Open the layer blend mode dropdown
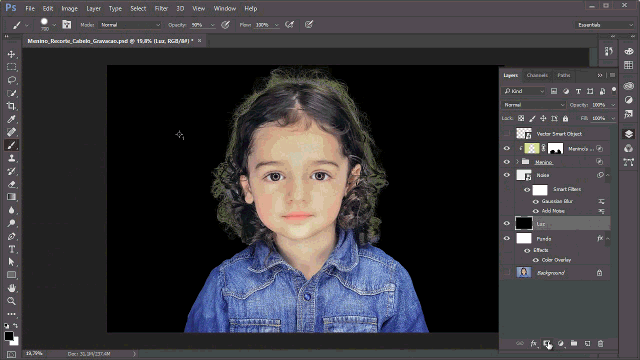640x360 pixels. pos(533,105)
